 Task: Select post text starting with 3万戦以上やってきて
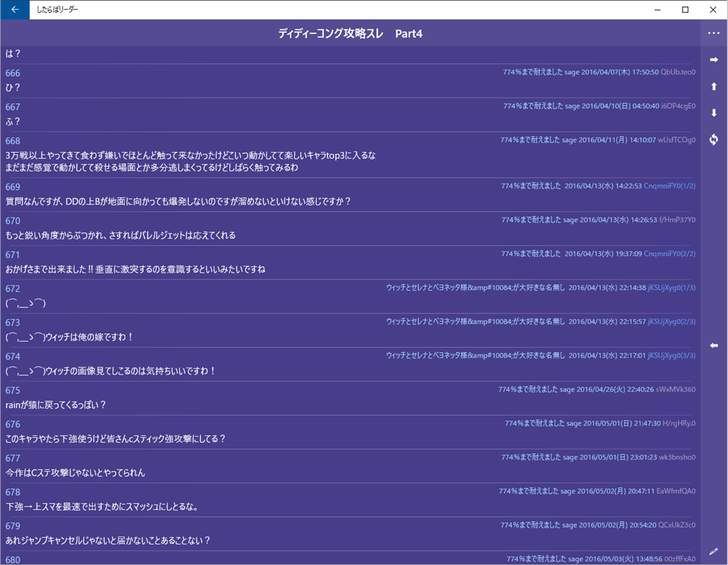tap(190, 162)
